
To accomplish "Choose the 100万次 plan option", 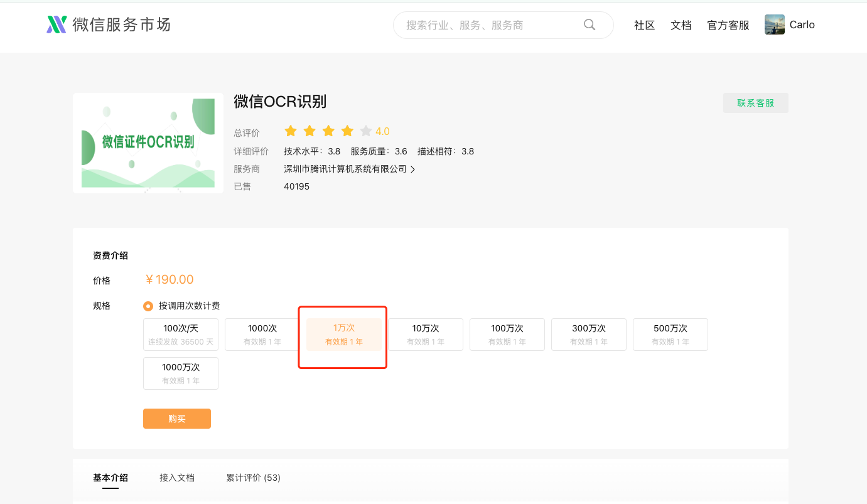I will (507, 335).
